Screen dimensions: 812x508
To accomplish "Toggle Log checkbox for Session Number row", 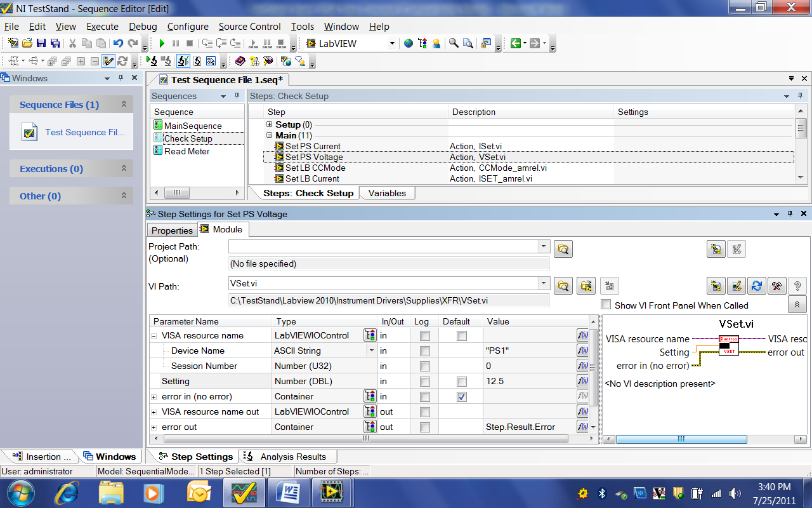I will (425, 366).
